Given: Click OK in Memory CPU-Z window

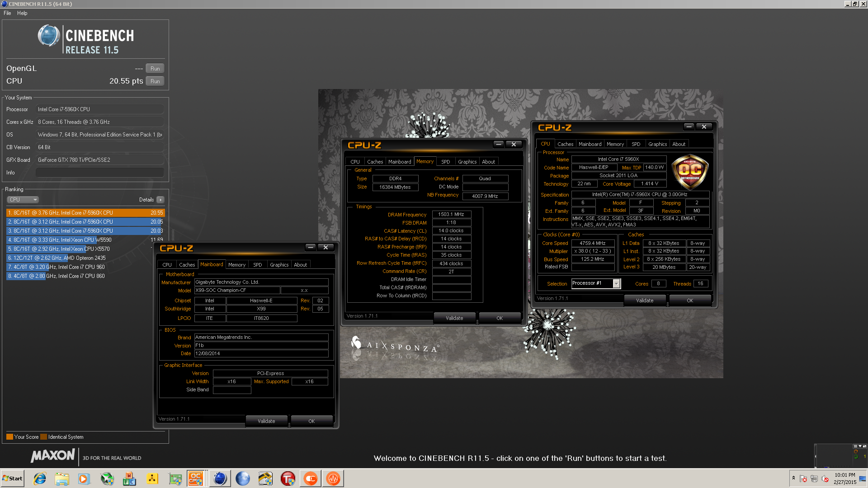Looking at the screenshot, I should pyautogui.click(x=500, y=318).
